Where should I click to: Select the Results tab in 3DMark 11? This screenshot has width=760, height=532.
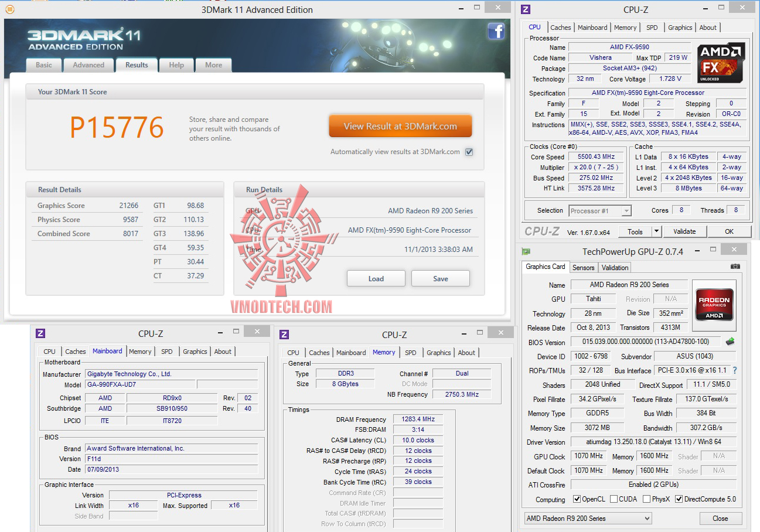(x=137, y=65)
